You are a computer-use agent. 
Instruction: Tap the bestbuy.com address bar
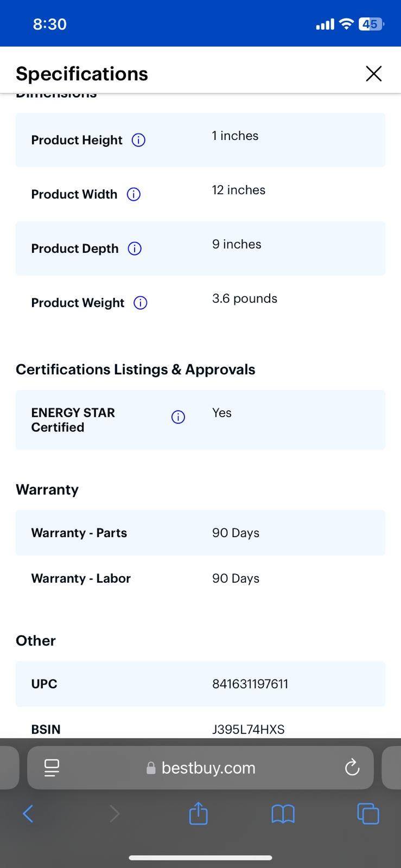point(208,768)
